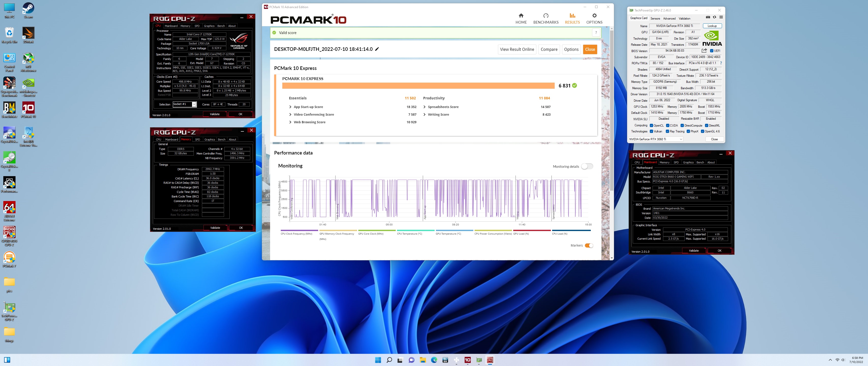Screen dimensions: 868x366
Task: Open the 3DMark desktop shortcut
Action: 28,35
